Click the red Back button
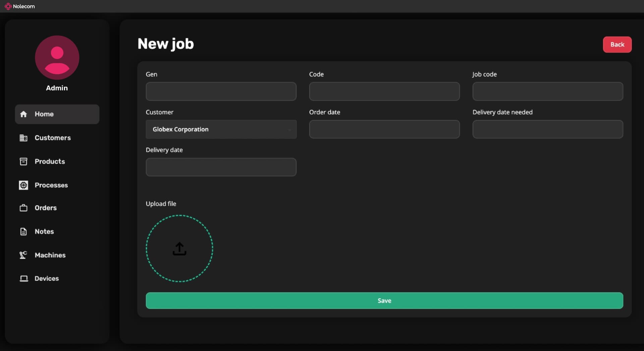The image size is (644, 351). tap(617, 45)
